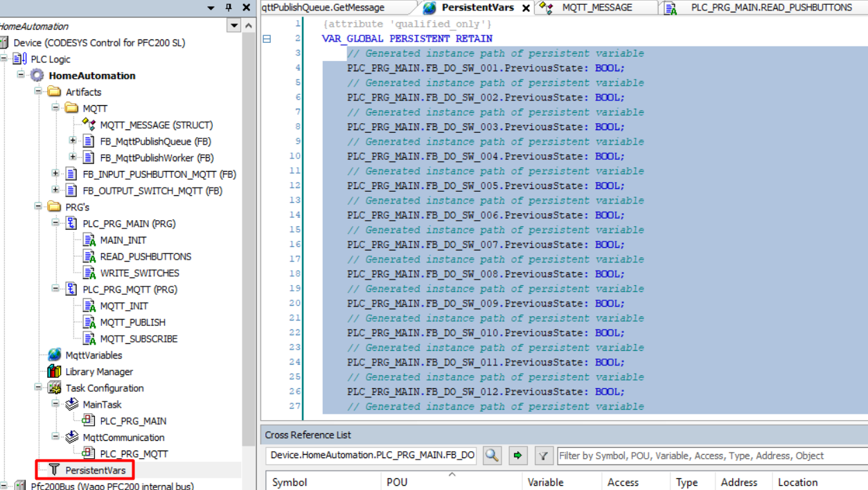Click the PRG's folder icon

click(x=54, y=207)
